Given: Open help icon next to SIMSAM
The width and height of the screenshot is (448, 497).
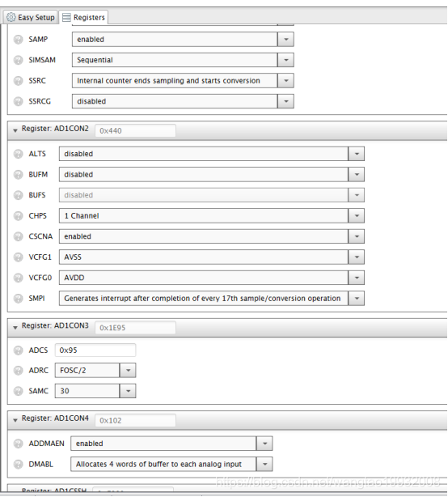Looking at the screenshot, I should (18, 60).
